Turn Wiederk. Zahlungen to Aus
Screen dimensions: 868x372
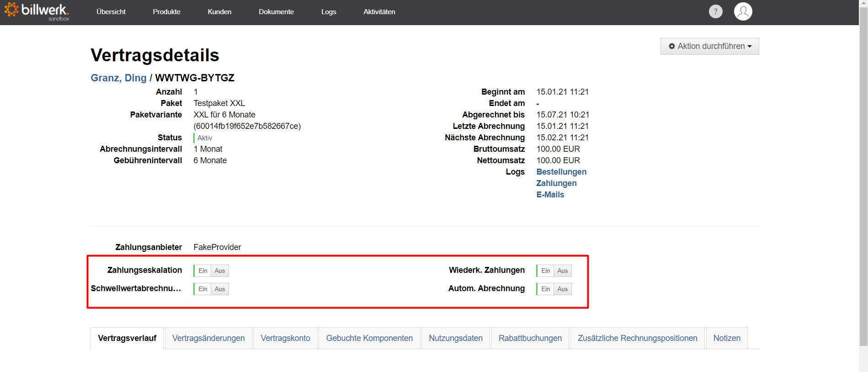coord(563,271)
